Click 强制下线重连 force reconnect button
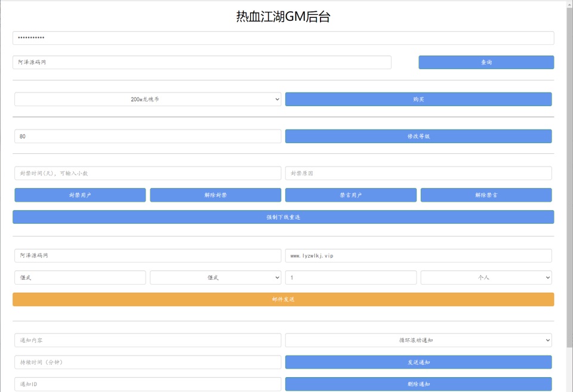Image resolution: width=573 pixels, height=392 pixels. [283, 217]
